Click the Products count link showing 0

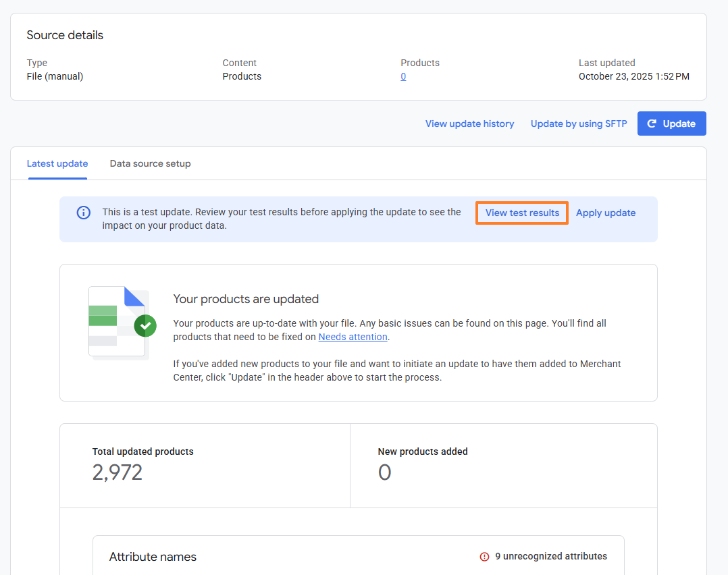pyautogui.click(x=403, y=76)
